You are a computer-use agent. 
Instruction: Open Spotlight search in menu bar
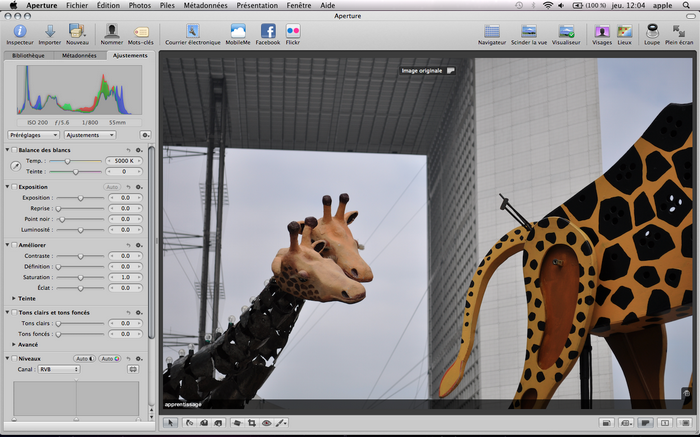(686, 5)
